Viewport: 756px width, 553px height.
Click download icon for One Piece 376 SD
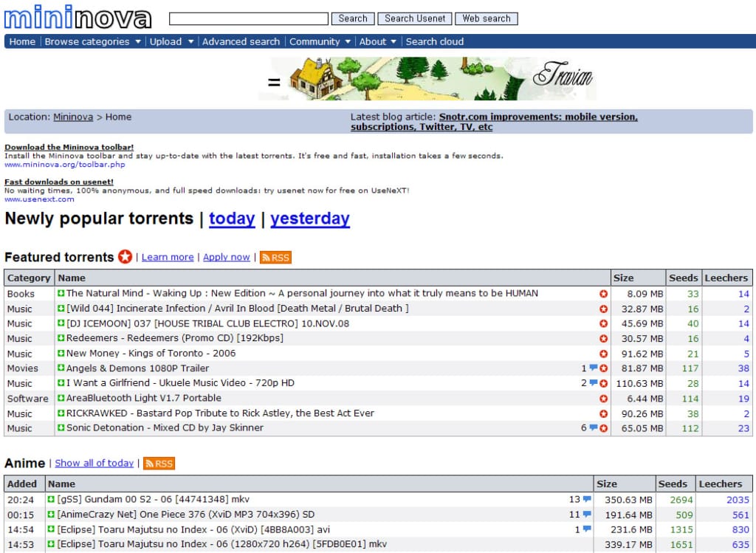tap(51, 515)
